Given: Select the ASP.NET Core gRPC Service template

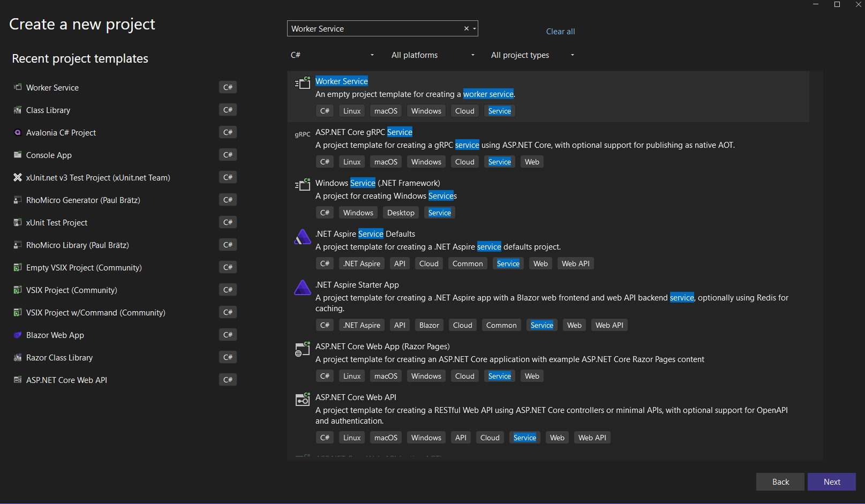Looking at the screenshot, I should click(x=364, y=132).
